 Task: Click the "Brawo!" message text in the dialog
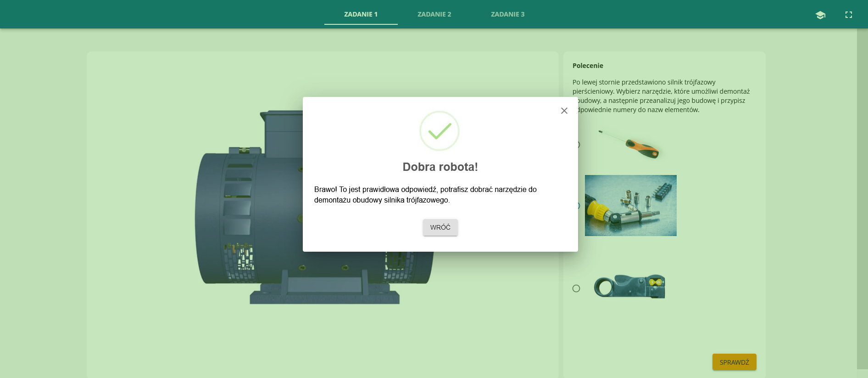click(x=425, y=194)
